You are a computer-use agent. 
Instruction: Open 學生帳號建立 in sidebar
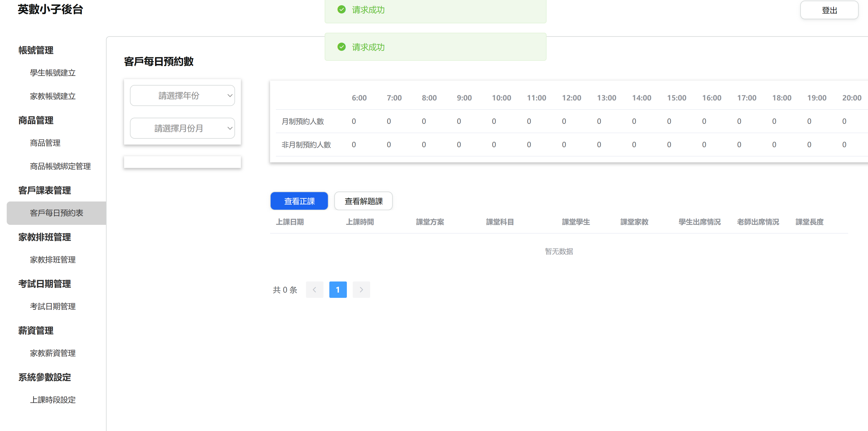pos(53,73)
